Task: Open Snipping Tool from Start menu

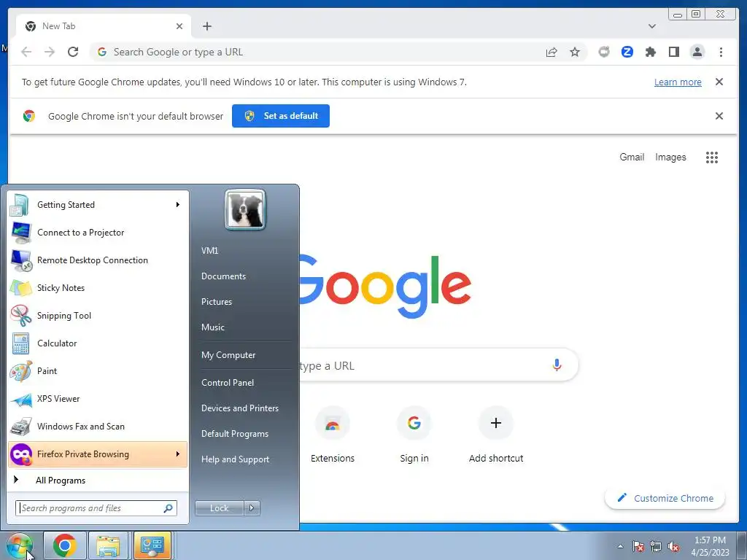Action: [98, 315]
